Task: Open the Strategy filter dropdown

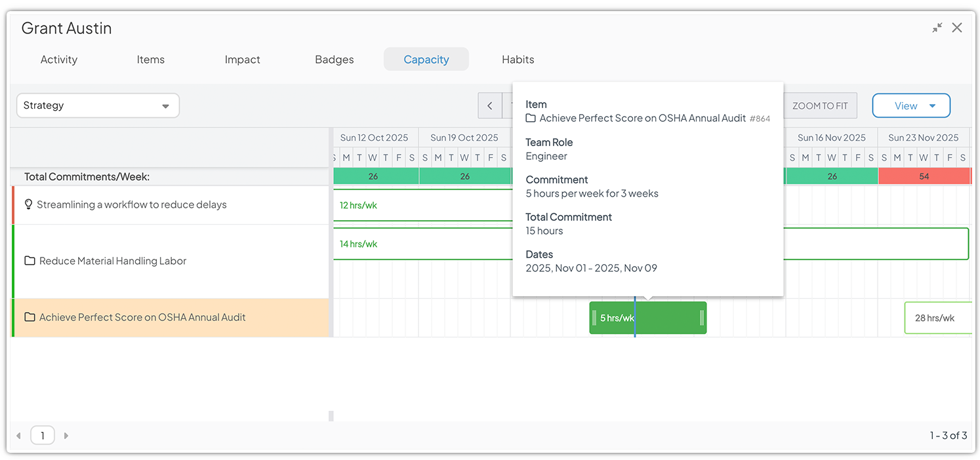Action: pyautogui.click(x=97, y=105)
